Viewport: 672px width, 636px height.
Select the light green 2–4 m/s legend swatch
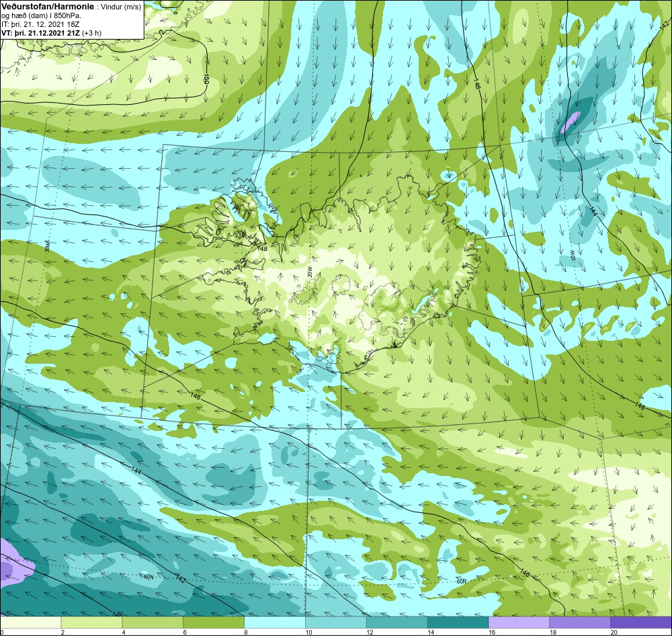click(91, 623)
